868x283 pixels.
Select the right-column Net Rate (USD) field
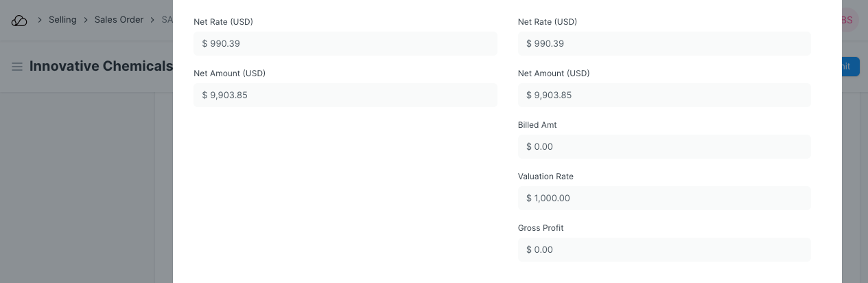(x=664, y=43)
